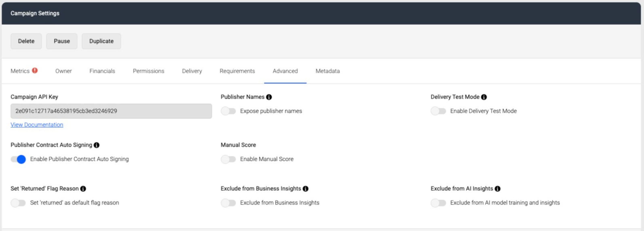Click the Campaign API Key field
Viewport: 644px width, 231px height.
click(111, 111)
